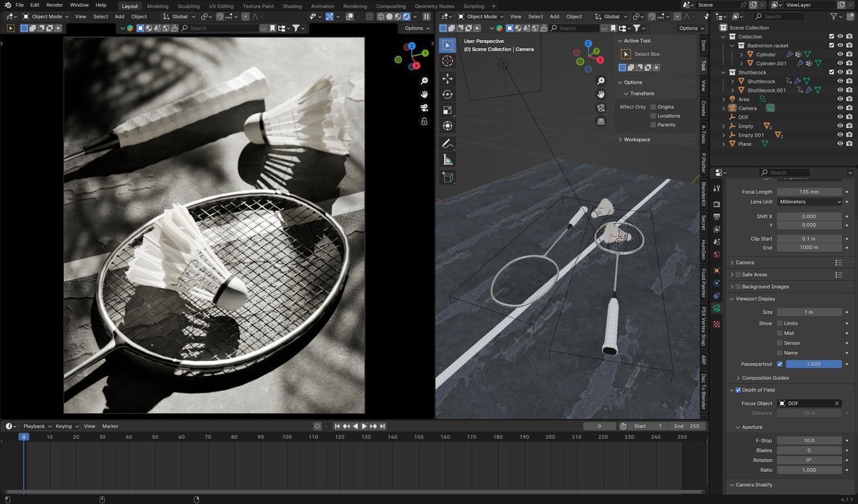Image resolution: width=858 pixels, height=504 pixels.
Task: Expand the Composition Guides section
Action: [765, 378]
